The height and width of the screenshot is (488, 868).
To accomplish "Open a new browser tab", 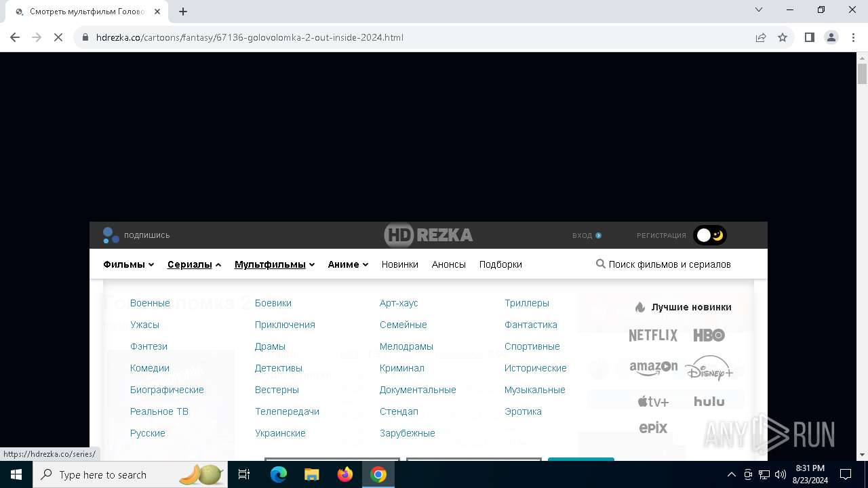I will point(183,12).
